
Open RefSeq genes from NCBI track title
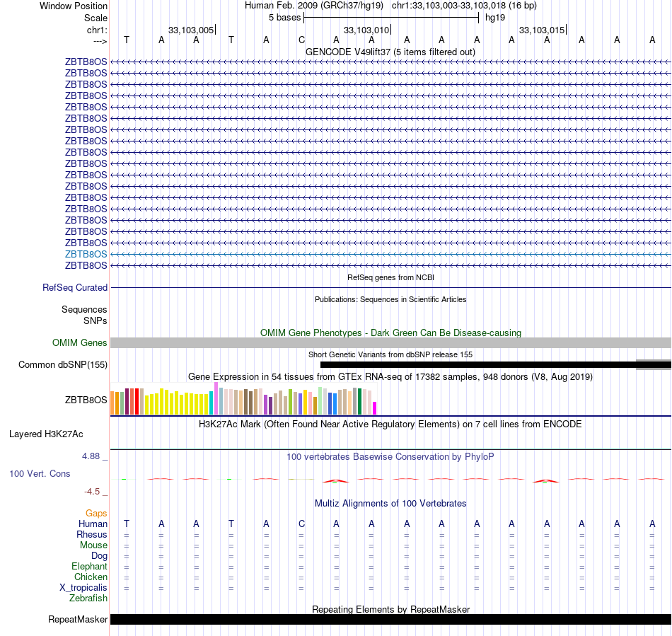pos(390,277)
